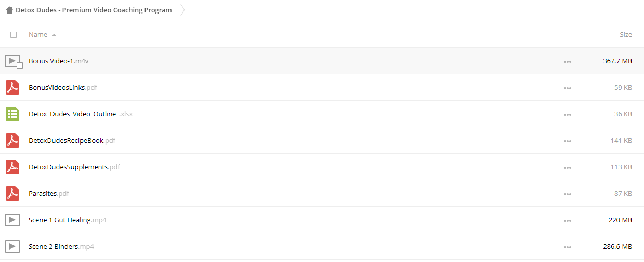Open Scene 1 Gut Healing.mp4 file name
The width and height of the screenshot is (644, 262).
(68, 220)
